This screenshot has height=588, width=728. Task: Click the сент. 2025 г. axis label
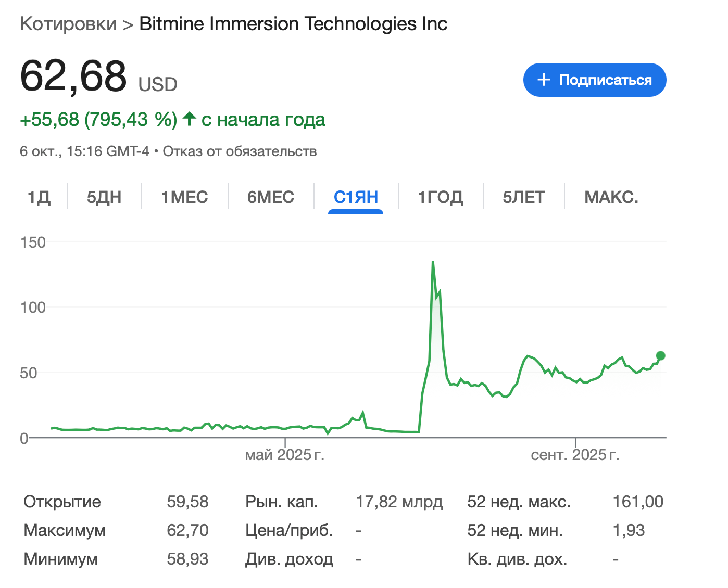575,455
